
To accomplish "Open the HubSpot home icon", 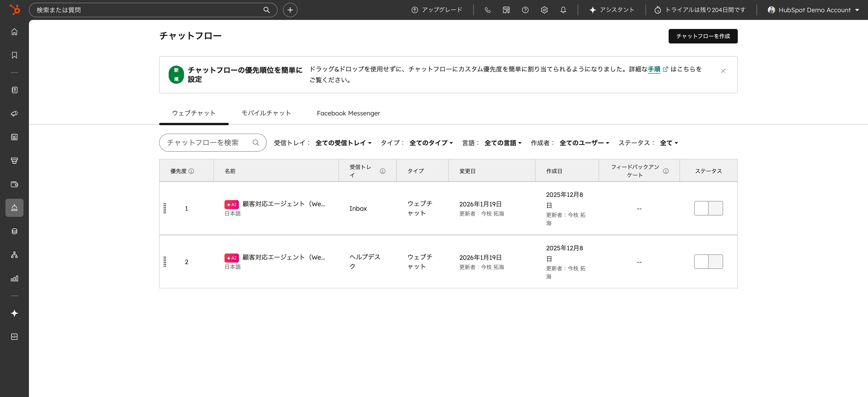I will pyautogui.click(x=14, y=32).
